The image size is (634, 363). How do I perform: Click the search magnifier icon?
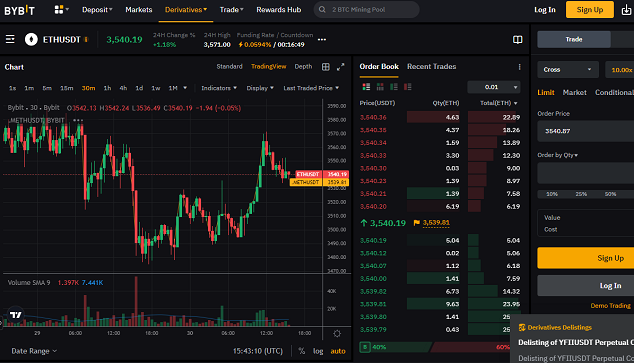(322, 9)
